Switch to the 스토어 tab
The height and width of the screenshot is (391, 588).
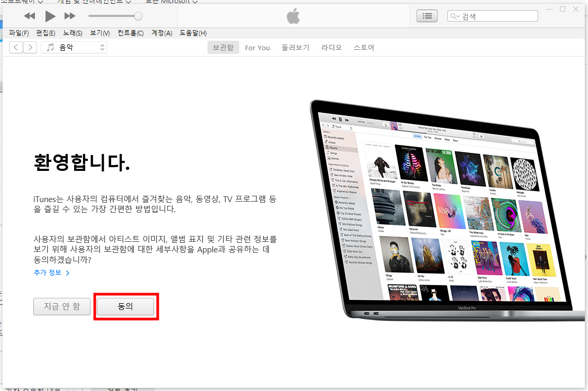pyautogui.click(x=364, y=48)
